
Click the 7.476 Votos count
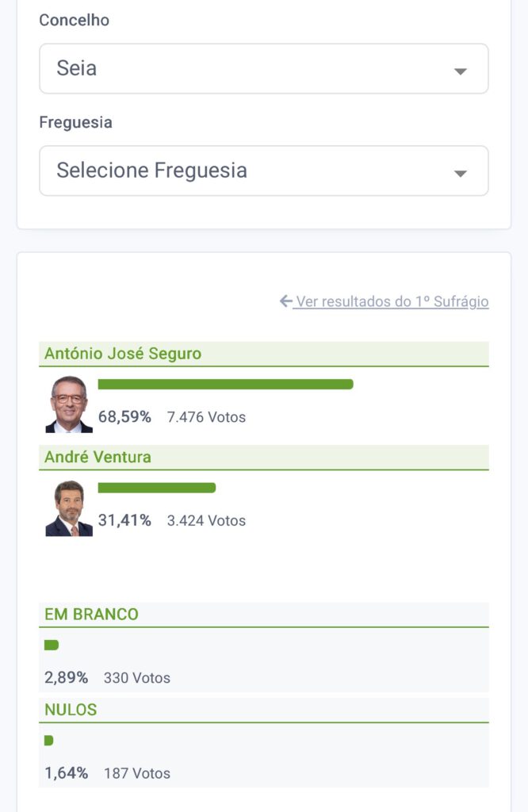pos(206,417)
